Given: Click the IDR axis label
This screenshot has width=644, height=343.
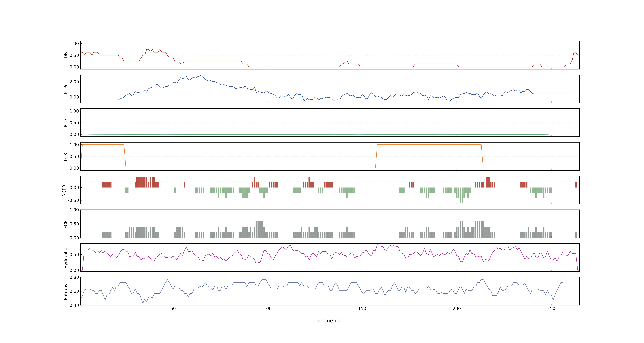Looking at the screenshot, I should (x=66, y=55).
